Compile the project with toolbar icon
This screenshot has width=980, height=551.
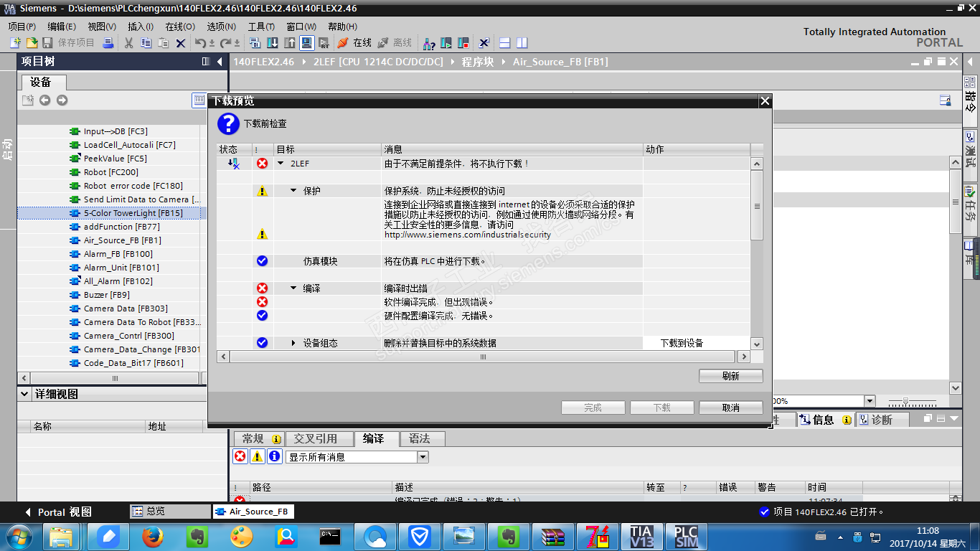[x=255, y=43]
